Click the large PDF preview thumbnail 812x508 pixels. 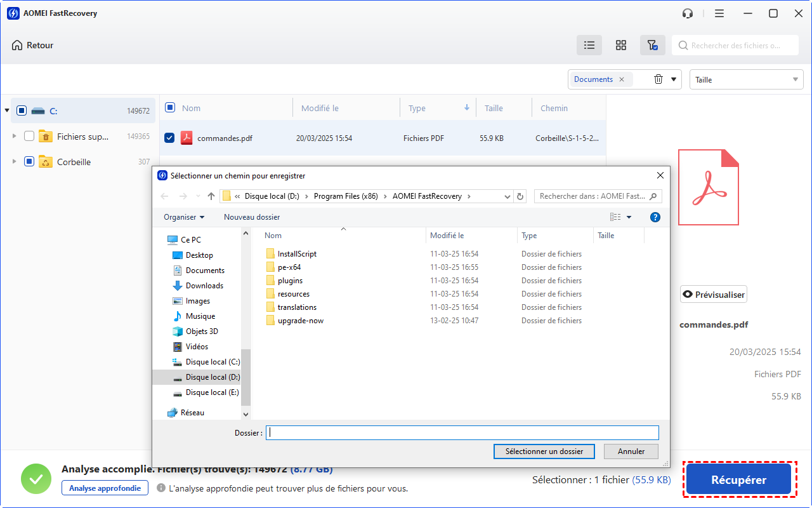click(x=709, y=187)
